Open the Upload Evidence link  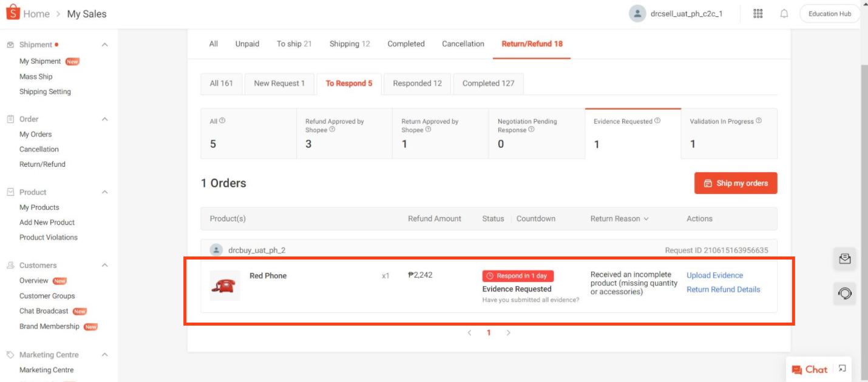pos(714,275)
